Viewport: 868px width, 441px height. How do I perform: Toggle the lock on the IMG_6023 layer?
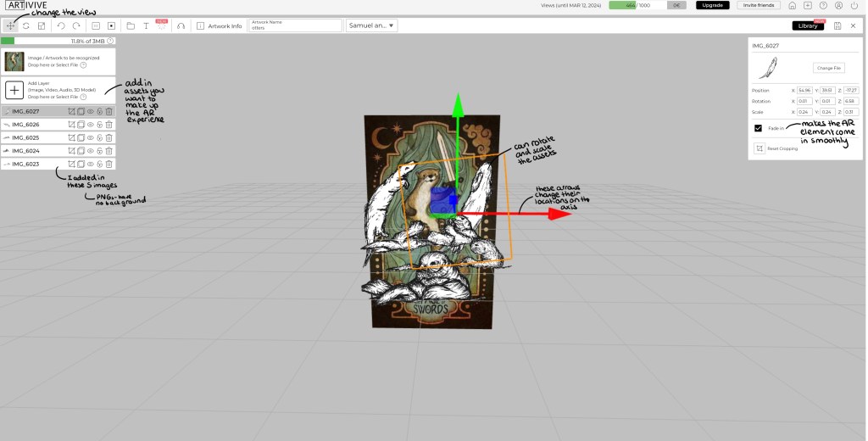100,164
